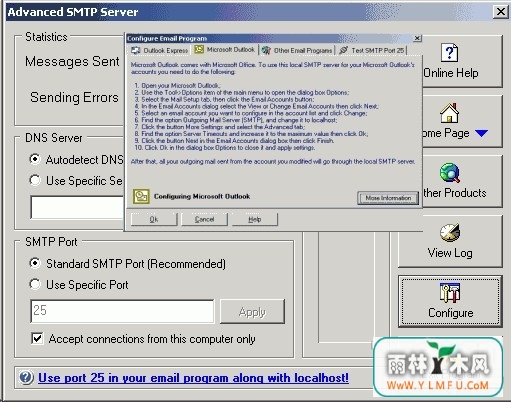Click instruction step 6 about localhost

click(236, 120)
